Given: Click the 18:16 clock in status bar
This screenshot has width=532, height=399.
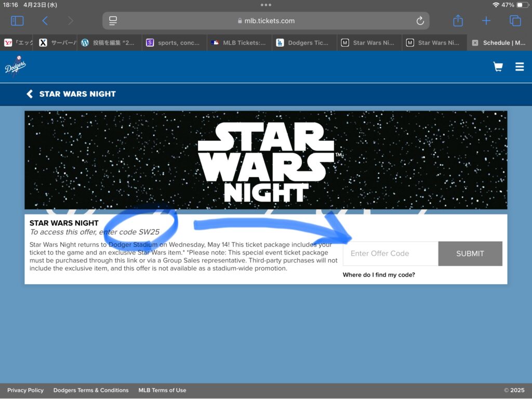Looking at the screenshot, I should (x=10, y=5).
